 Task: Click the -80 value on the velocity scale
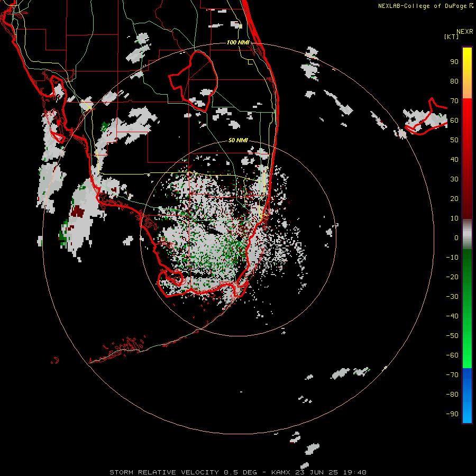click(x=452, y=395)
